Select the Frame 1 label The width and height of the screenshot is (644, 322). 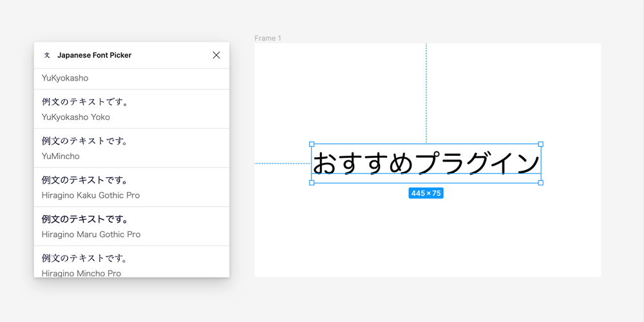tap(268, 39)
